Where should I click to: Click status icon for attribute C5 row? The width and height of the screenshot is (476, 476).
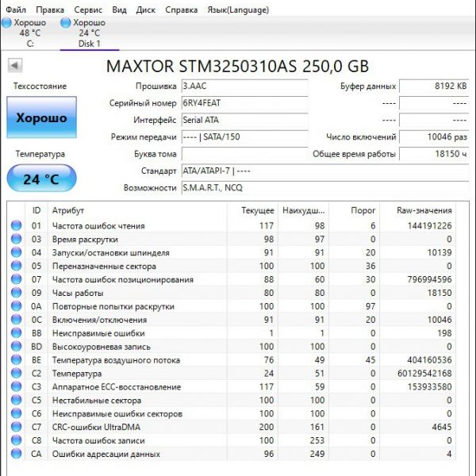tap(17, 400)
